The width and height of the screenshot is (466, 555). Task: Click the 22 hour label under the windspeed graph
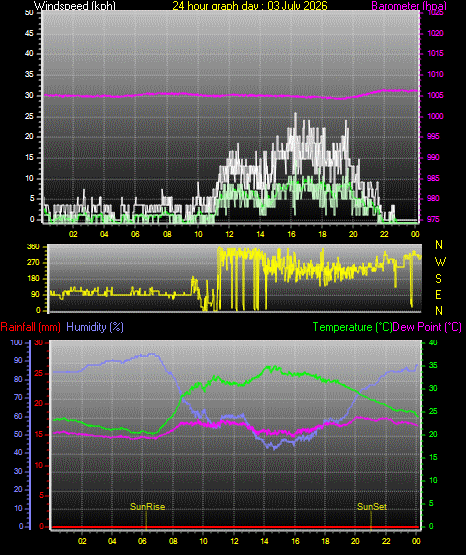384,234
